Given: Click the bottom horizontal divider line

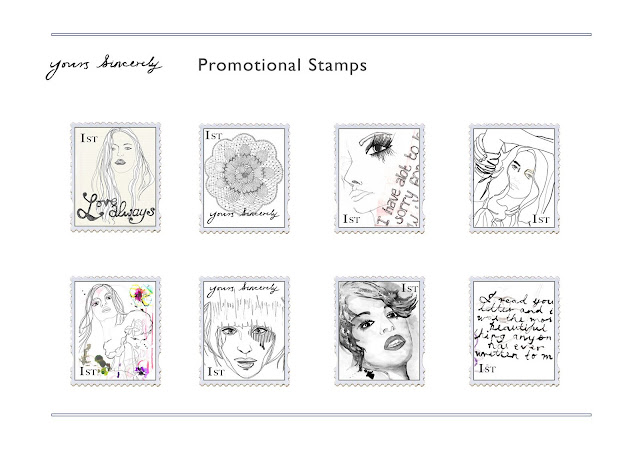Looking at the screenshot, I should point(321,415).
